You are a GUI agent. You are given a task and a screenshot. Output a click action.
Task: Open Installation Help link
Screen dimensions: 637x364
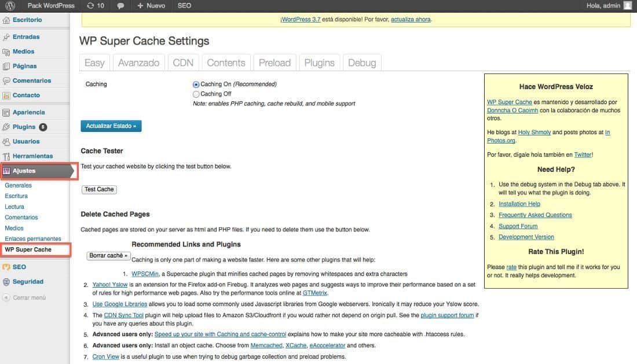pyautogui.click(x=519, y=204)
